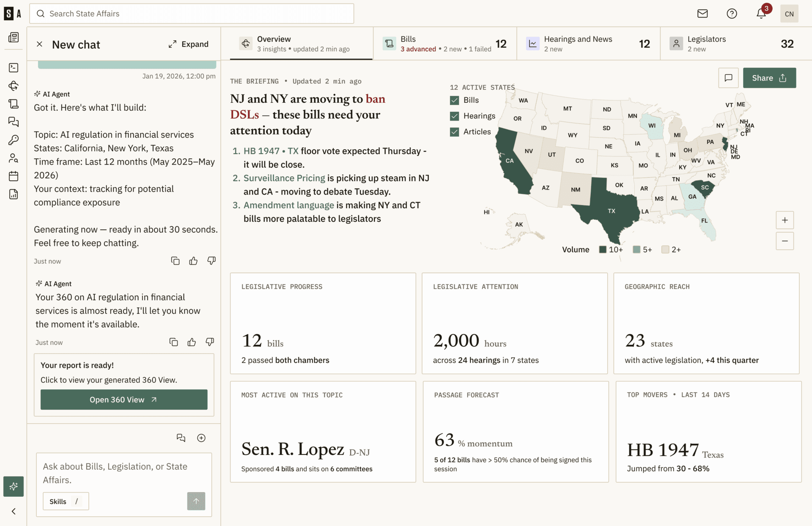Switch to the Bills tab
The image size is (812, 526).
[445, 44]
